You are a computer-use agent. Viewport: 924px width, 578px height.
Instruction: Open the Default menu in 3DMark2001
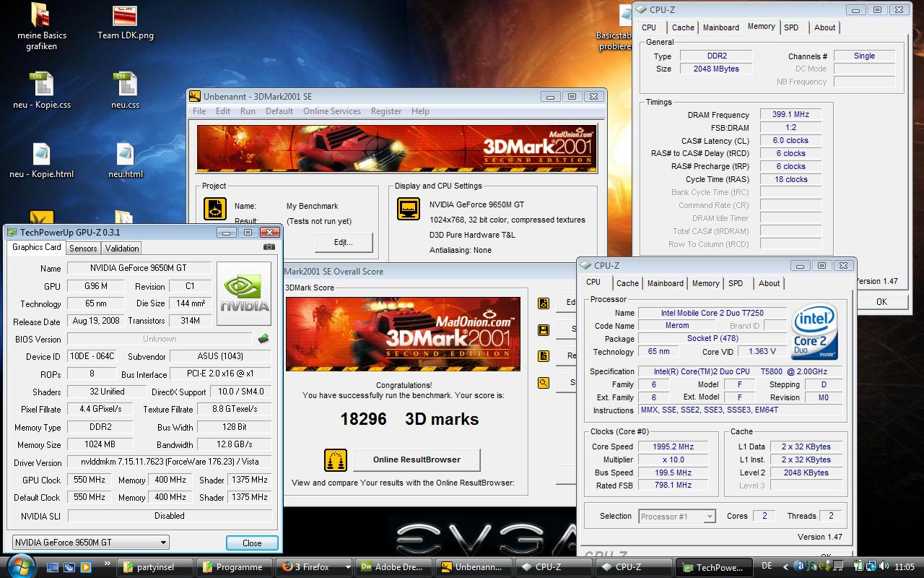[x=279, y=111]
